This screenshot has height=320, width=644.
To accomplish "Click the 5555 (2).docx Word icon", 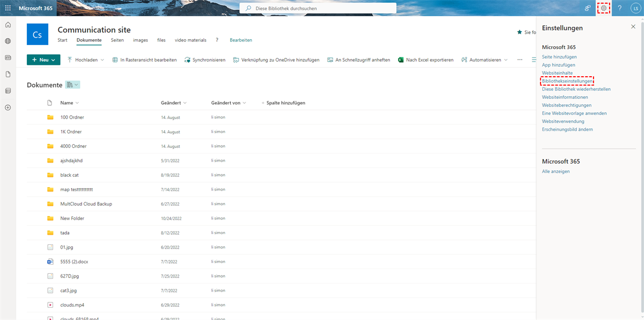I will (50, 261).
